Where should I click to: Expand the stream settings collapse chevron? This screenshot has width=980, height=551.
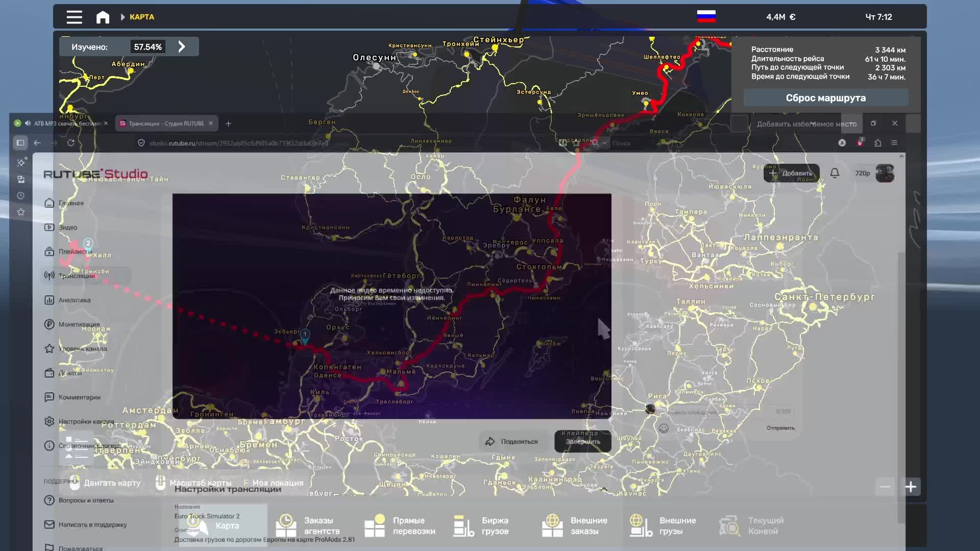[604, 489]
